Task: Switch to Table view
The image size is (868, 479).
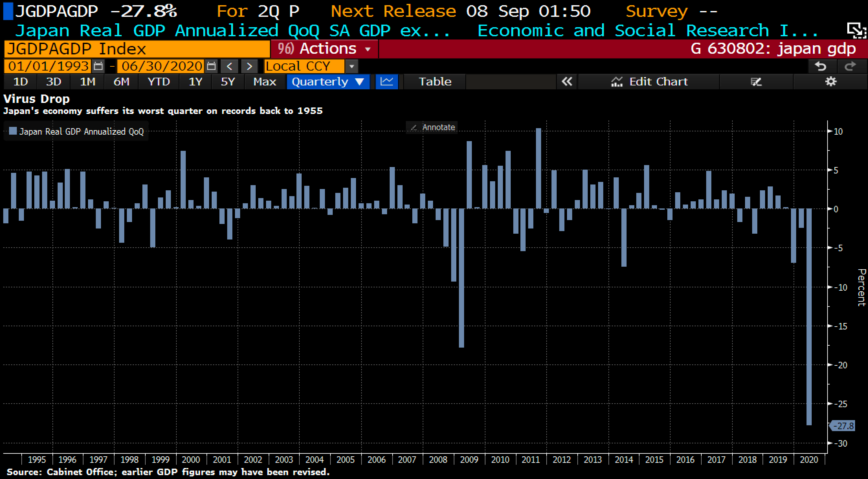Action: pos(435,82)
